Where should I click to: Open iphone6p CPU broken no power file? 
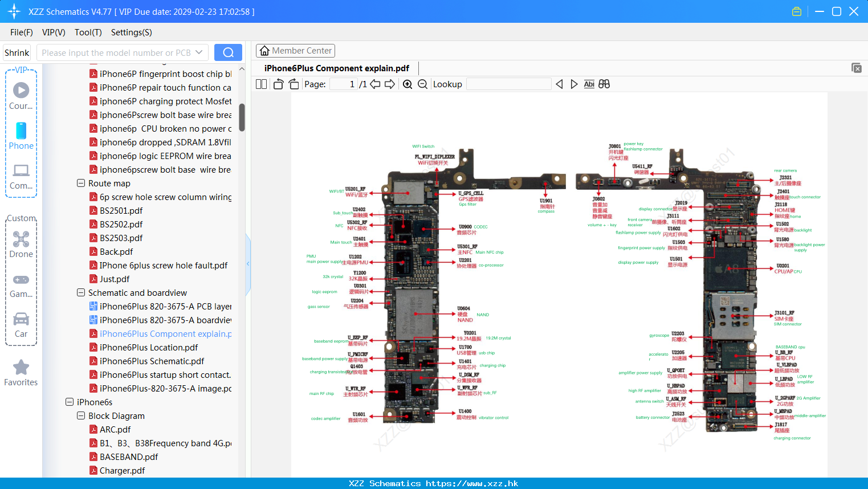[x=160, y=129]
